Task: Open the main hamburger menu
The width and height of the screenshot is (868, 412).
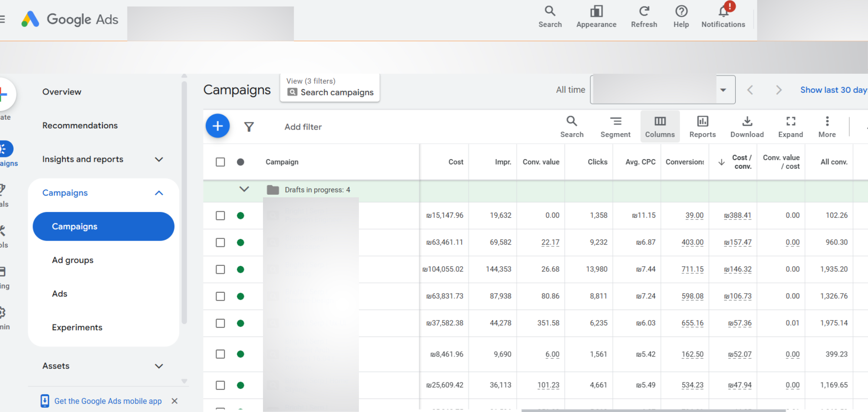Action: point(2,19)
